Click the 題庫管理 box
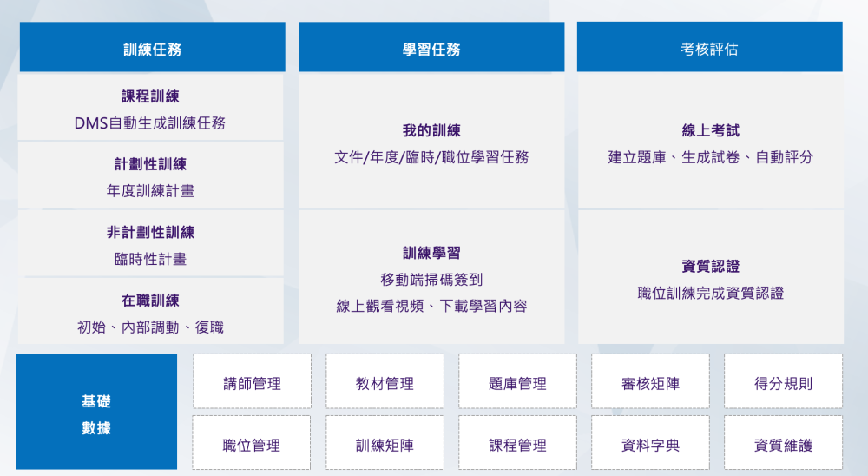Screen dimensions: 868x476 point(517,382)
